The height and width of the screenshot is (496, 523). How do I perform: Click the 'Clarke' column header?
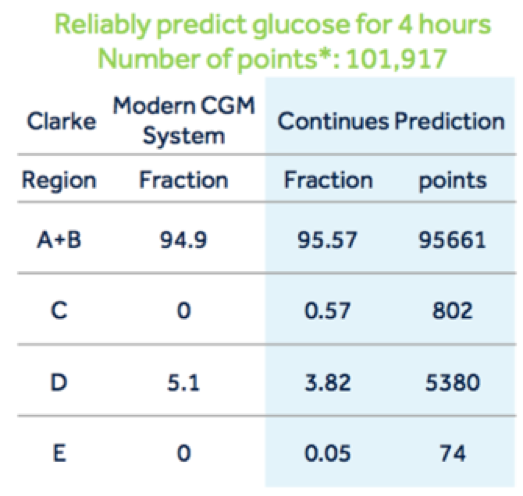(x=61, y=121)
